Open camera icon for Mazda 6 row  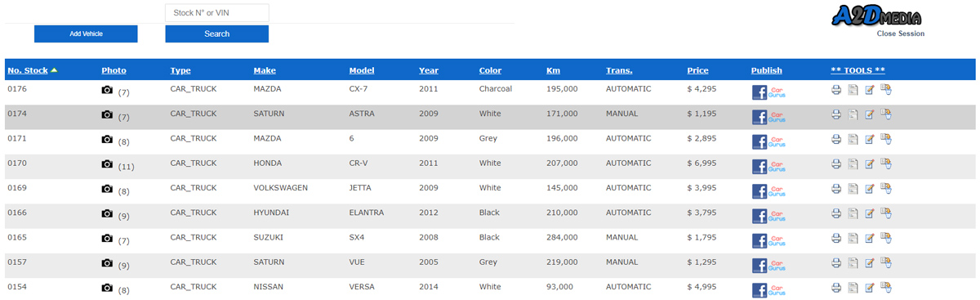[107, 140]
